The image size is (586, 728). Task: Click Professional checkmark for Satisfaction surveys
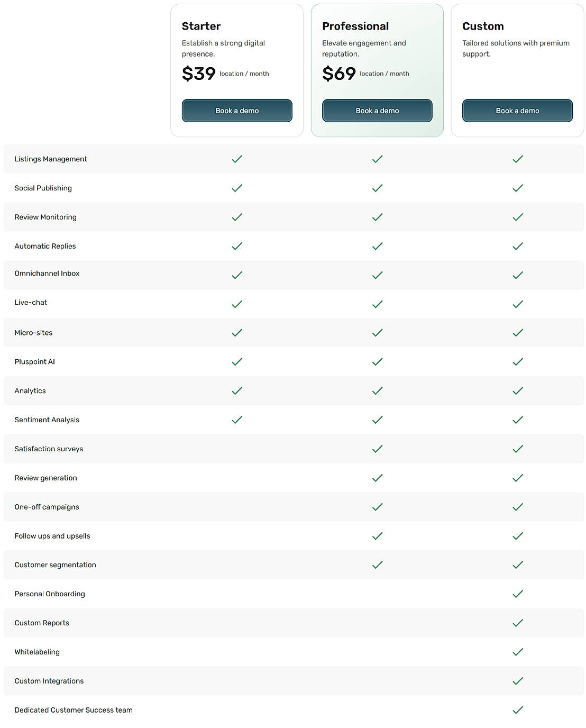pos(377,449)
